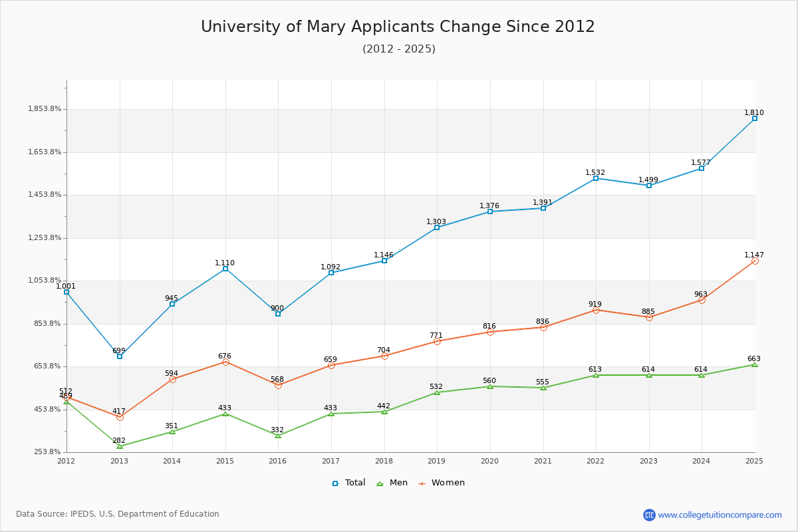Click the 253.8% y-axis label
This screenshot has width=798, height=532.
[48, 452]
